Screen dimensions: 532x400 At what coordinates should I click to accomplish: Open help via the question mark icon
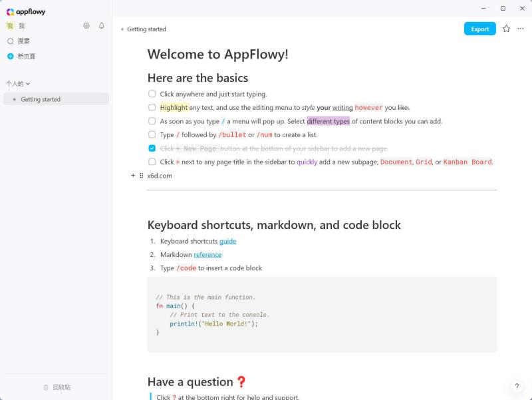tap(517, 387)
